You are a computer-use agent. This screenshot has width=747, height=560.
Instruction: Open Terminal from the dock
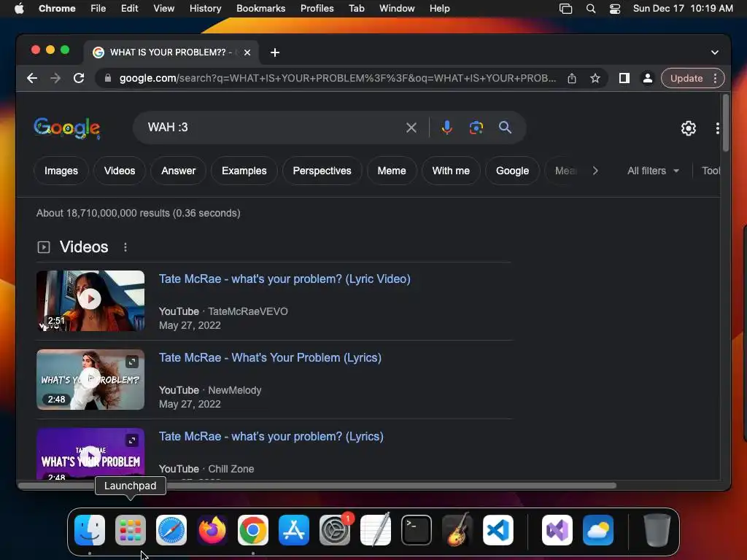point(417,530)
